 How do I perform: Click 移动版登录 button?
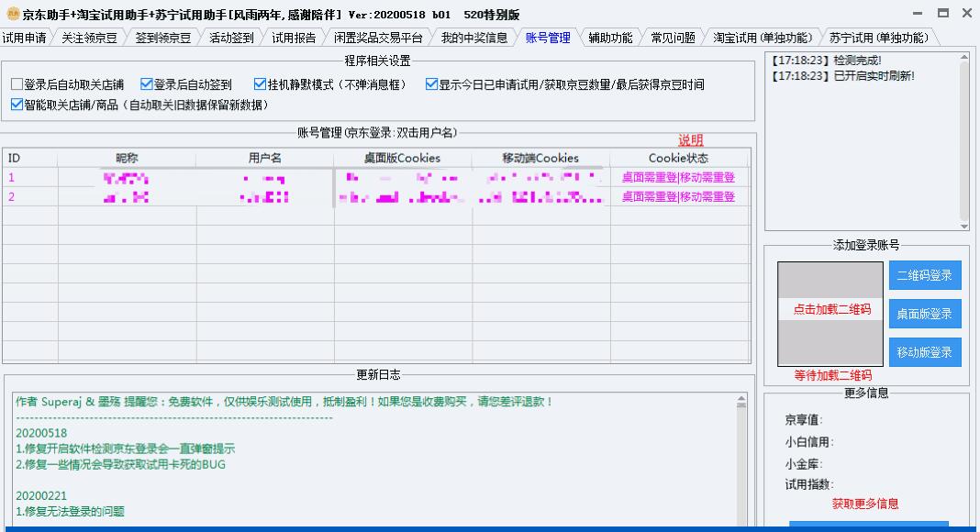(x=925, y=352)
